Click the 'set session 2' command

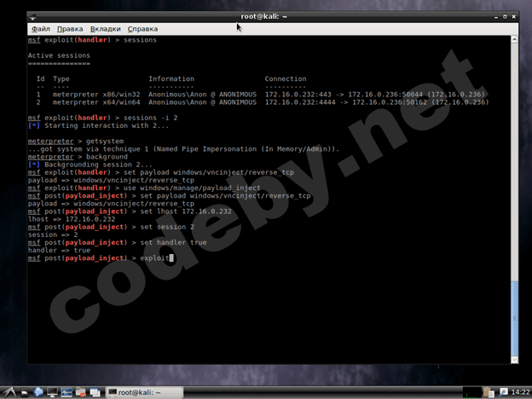click(x=167, y=227)
